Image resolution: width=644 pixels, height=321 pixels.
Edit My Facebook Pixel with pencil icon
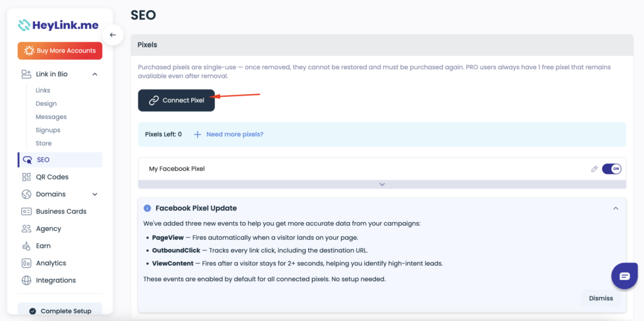click(x=594, y=169)
